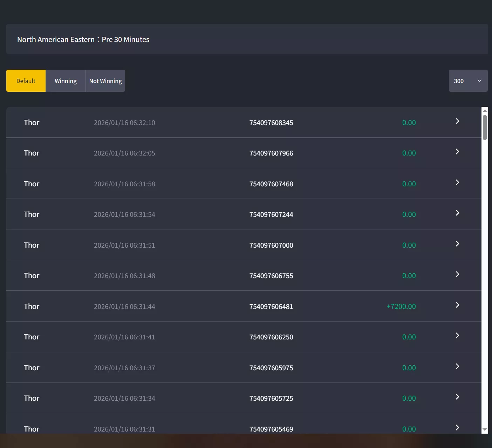Click order number 754097607000
Screen dimensions: 492x448
[271, 246]
